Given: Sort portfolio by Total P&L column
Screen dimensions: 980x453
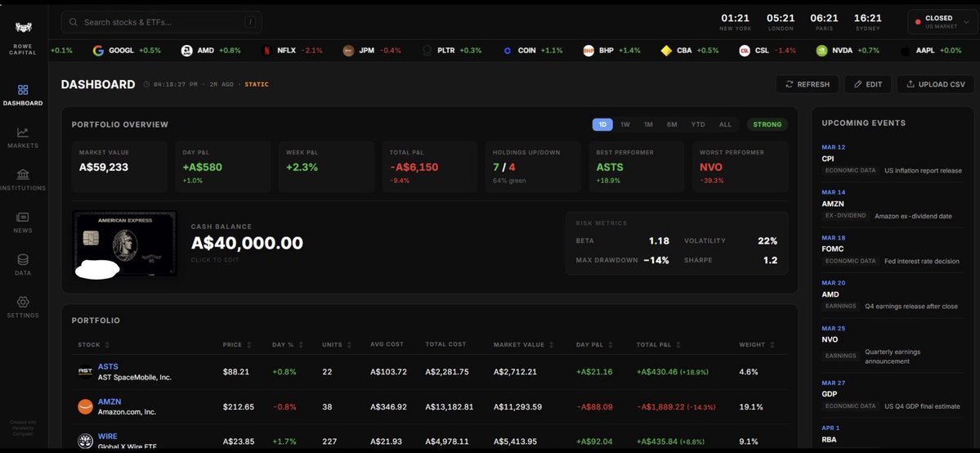Looking at the screenshot, I should pos(658,345).
